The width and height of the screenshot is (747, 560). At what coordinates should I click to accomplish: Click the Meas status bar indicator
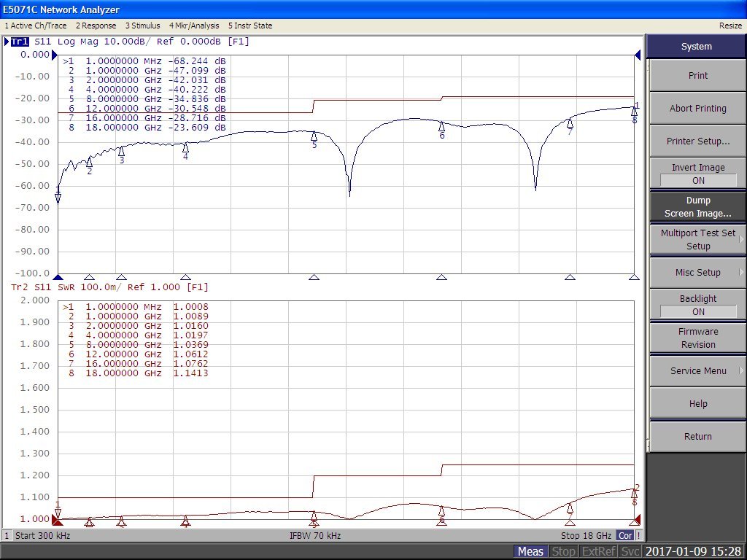[x=530, y=551]
